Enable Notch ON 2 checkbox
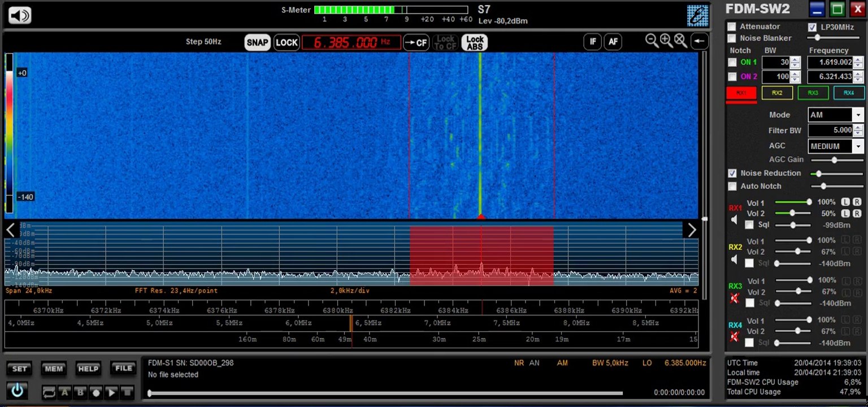 click(x=732, y=77)
